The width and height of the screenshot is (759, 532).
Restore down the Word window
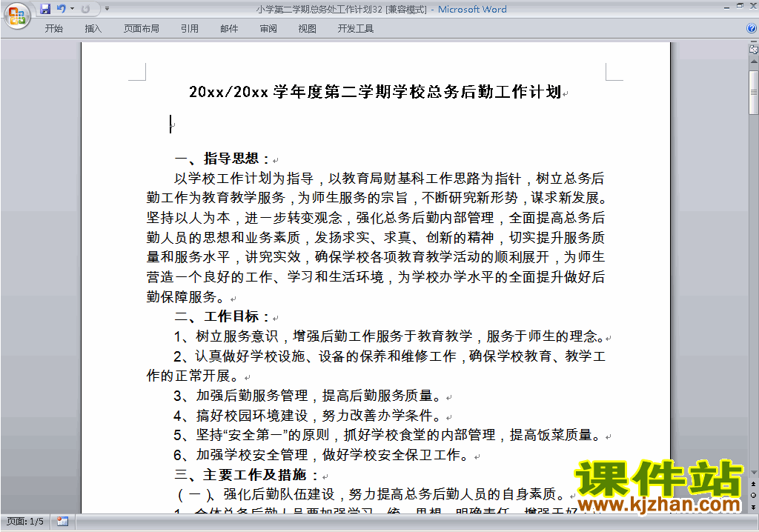pos(740,6)
